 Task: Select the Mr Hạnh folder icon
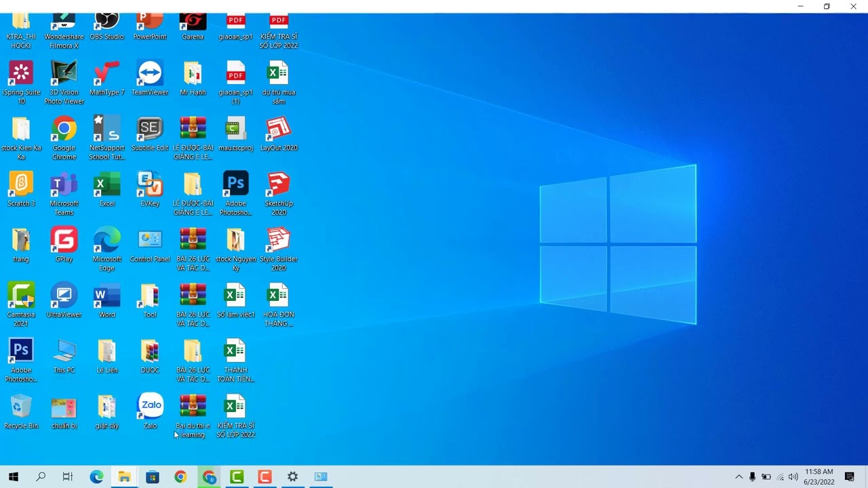tap(193, 78)
